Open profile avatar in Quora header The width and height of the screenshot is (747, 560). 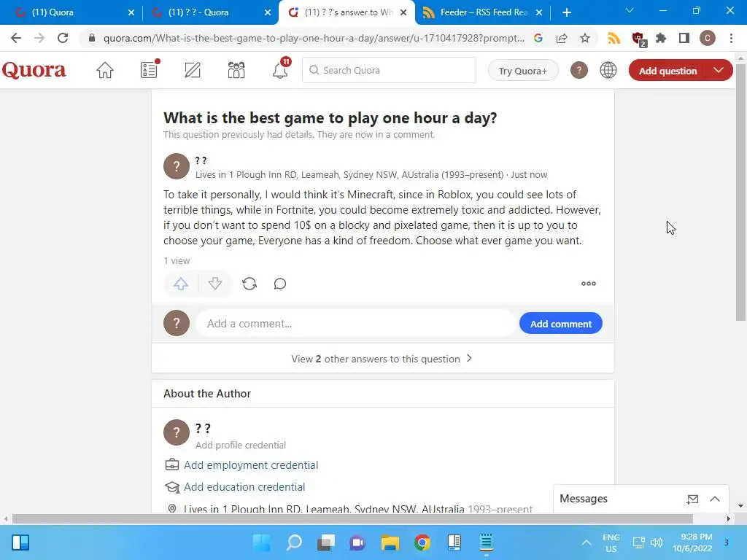point(578,71)
